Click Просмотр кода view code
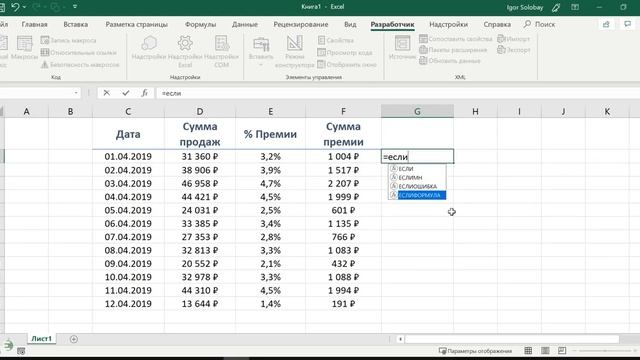Screen dimensions: 640x360 (x=345, y=52)
